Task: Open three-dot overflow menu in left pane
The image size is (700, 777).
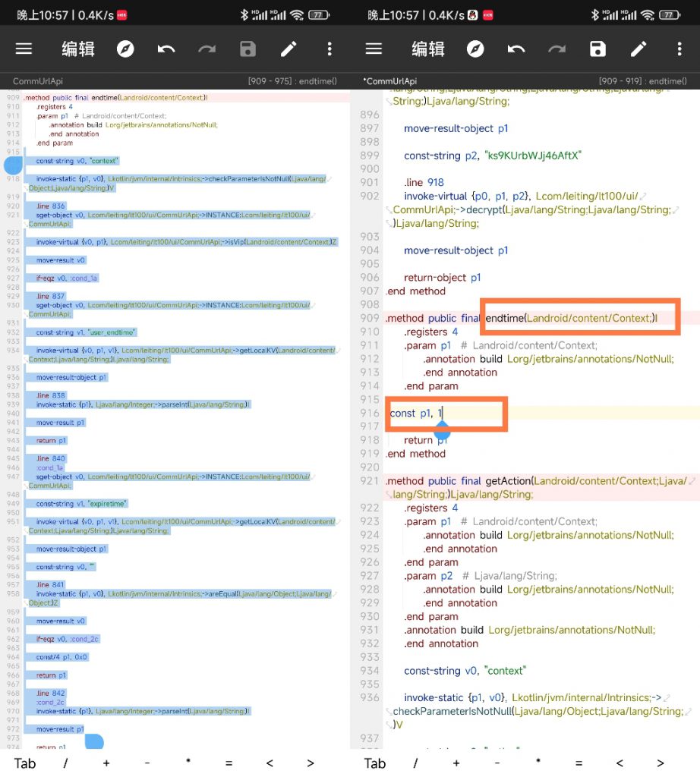Action: pos(330,49)
